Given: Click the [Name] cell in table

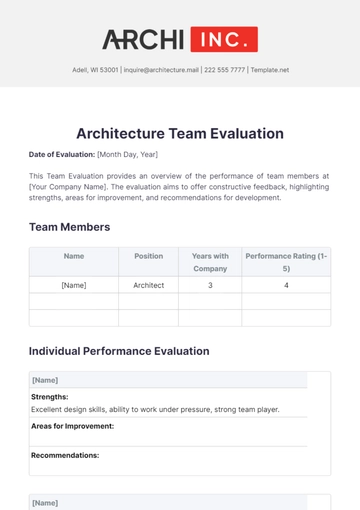Looking at the screenshot, I should [x=74, y=285].
